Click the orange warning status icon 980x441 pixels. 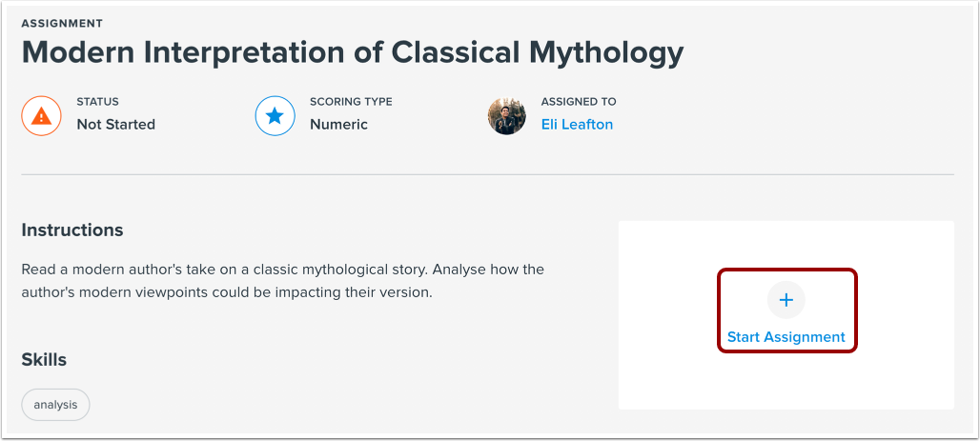click(40, 116)
